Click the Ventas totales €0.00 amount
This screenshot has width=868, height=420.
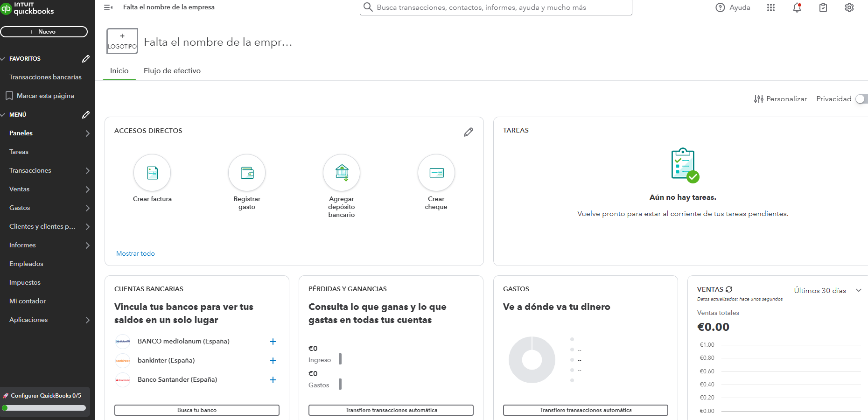(x=713, y=327)
